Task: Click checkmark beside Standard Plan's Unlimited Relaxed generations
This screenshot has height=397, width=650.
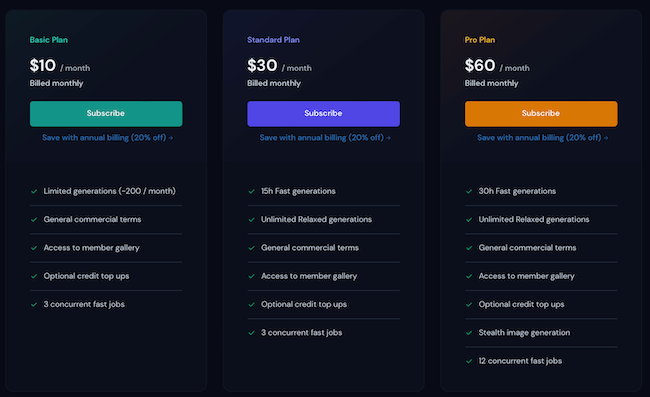Action: click(251, 220)
